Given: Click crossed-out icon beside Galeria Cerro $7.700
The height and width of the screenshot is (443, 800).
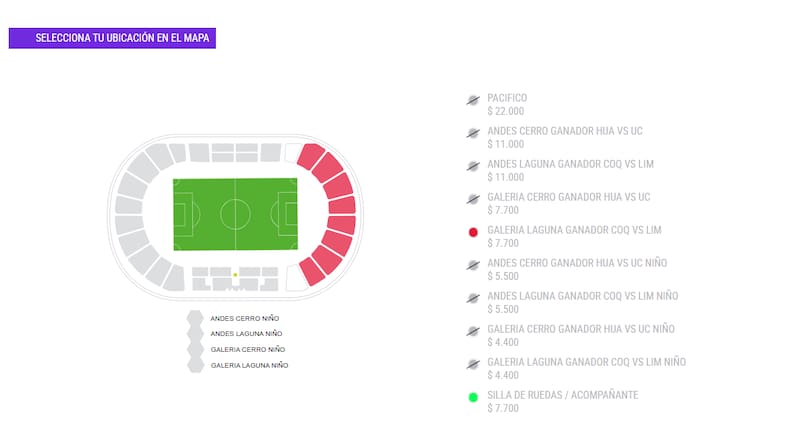Looking at the screenshot, I should (473, 199).
